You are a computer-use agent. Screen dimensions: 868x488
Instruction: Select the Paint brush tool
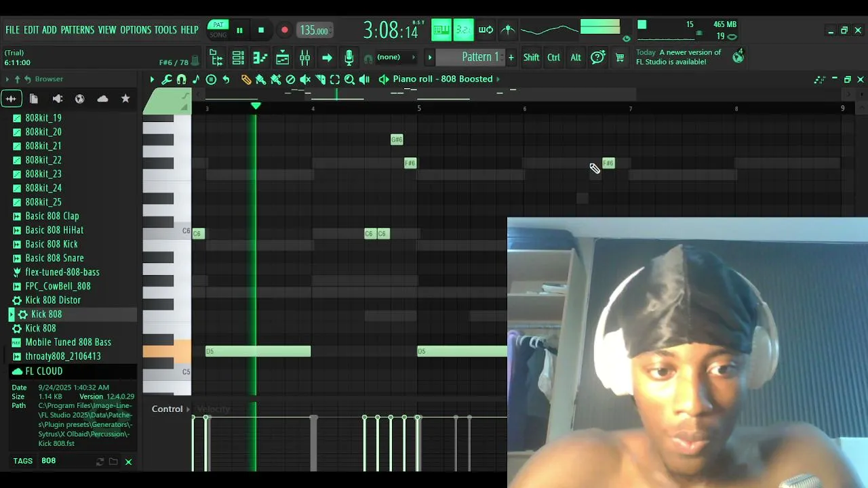(260, 79)
